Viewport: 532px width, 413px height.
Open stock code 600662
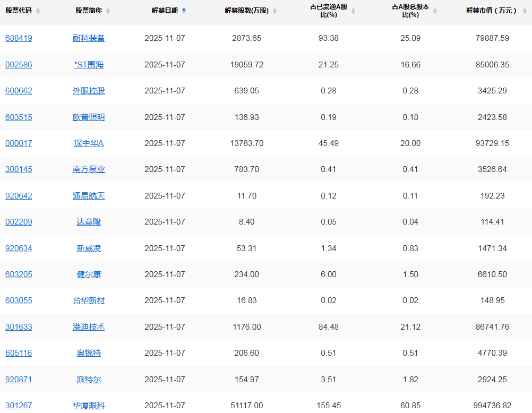click(x=19, y=91)
